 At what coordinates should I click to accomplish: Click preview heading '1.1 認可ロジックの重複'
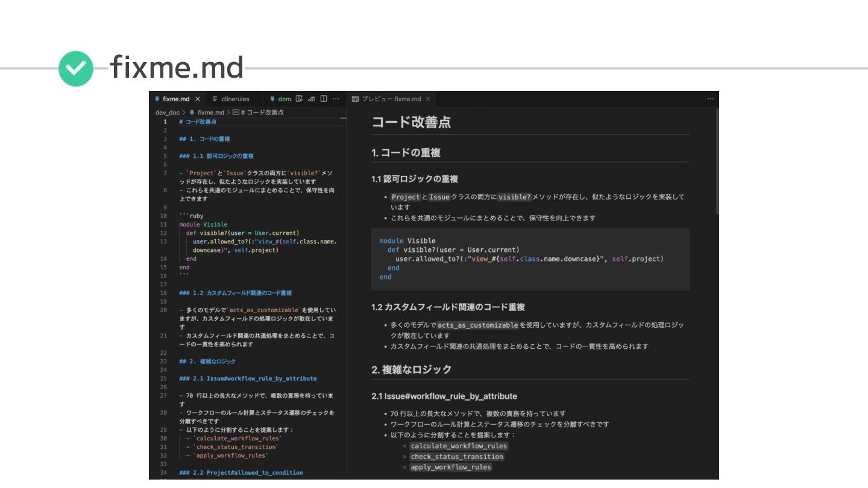pyautogui.click(x=415, y=179)
